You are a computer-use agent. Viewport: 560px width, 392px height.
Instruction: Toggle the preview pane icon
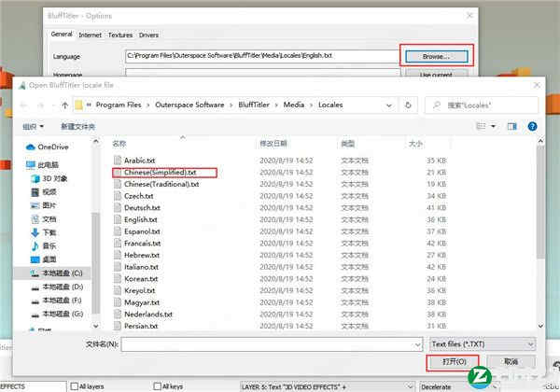[511, 126]
